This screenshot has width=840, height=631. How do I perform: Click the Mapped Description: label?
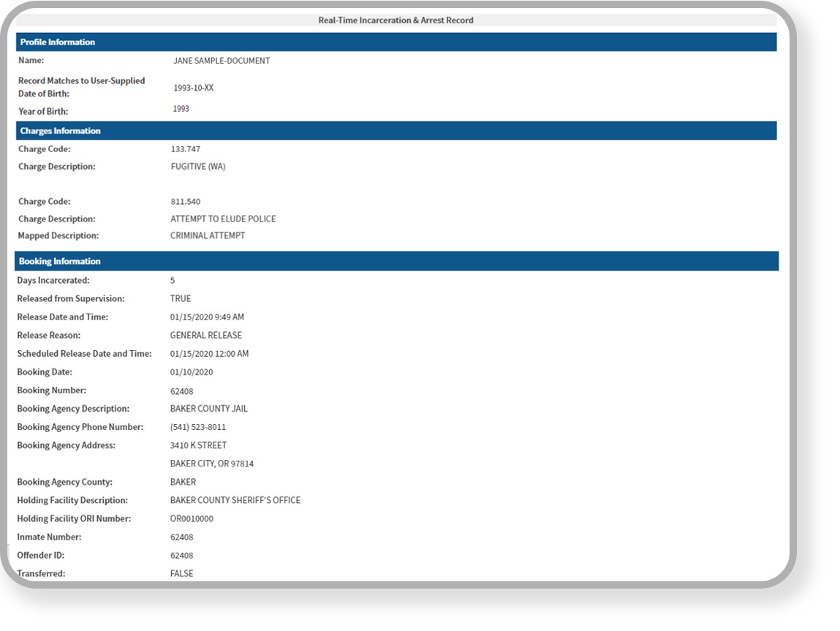pyautogui.click(x=58, y=235)
